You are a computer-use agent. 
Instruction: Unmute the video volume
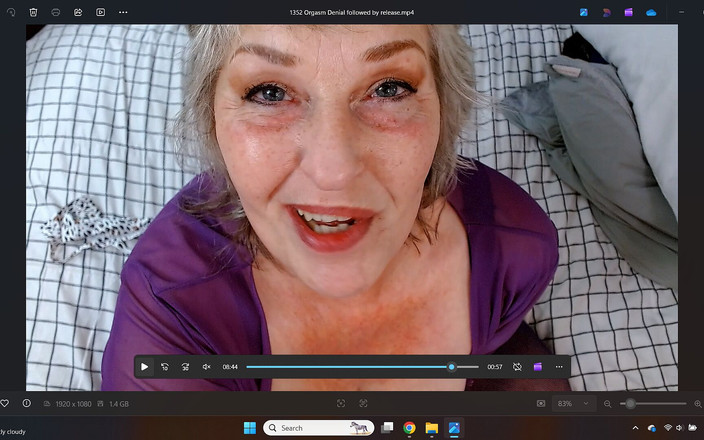[x=207, y=367]
